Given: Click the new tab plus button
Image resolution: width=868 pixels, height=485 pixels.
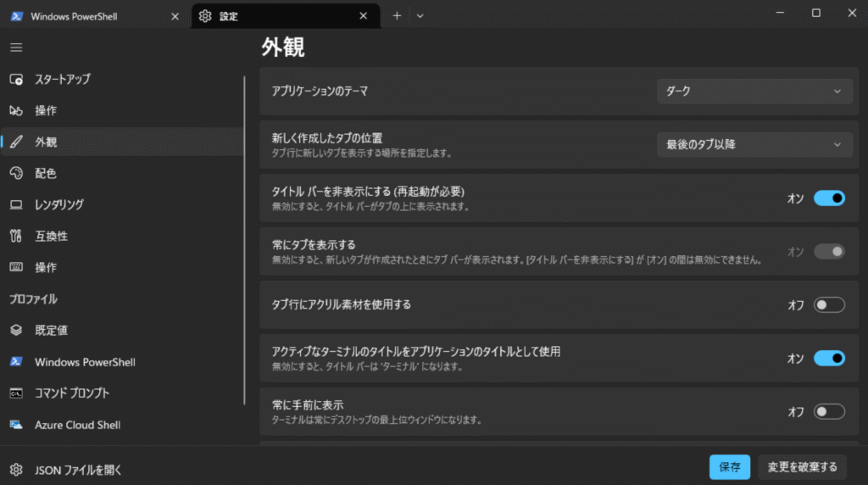Looking at the screenshot, I should coord(397,15).
